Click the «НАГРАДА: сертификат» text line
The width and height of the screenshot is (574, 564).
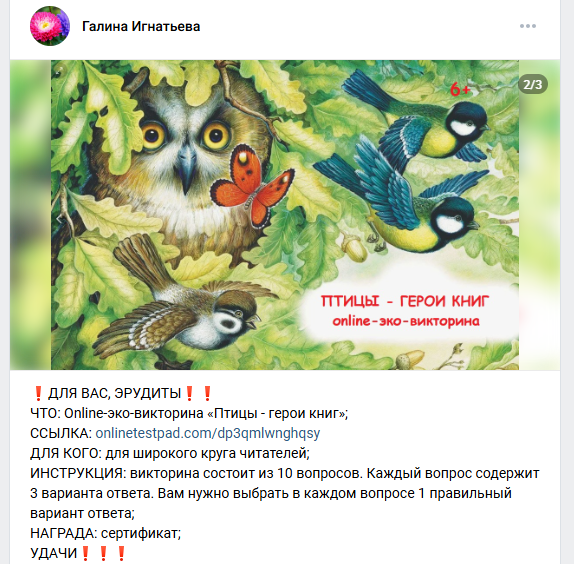click(105, 533)
